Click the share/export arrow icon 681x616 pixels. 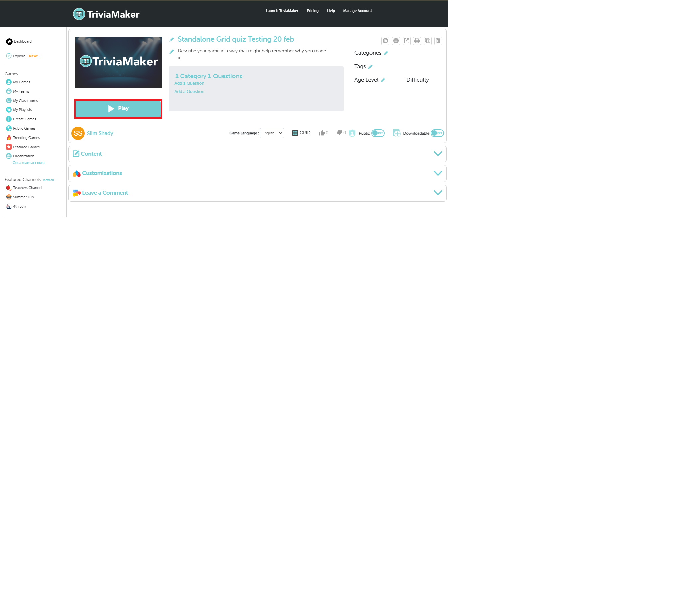click(406, 41)
